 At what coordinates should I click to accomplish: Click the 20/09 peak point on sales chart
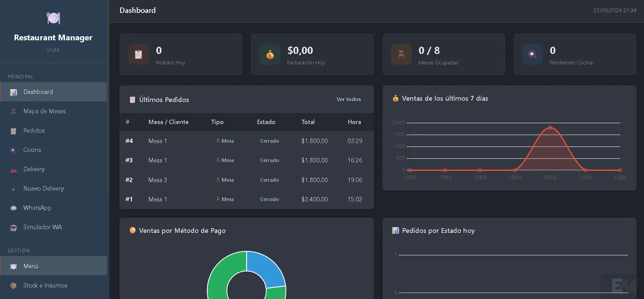pyautogui.click(x=550, y=128)
